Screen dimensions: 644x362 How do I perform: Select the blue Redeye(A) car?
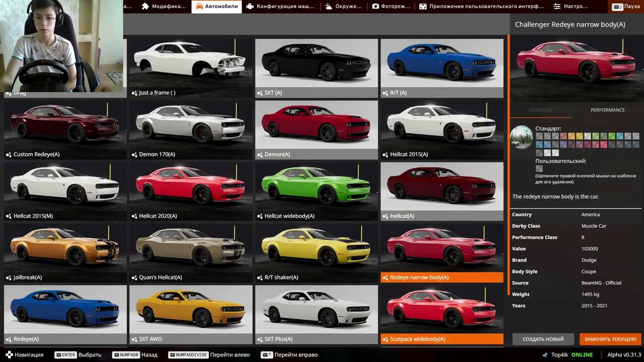click(65, 315)
